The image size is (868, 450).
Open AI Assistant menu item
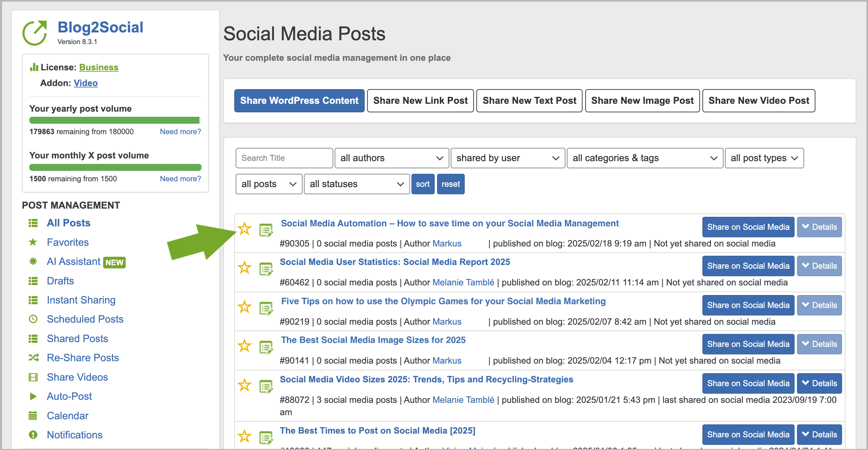pos(74,262)
